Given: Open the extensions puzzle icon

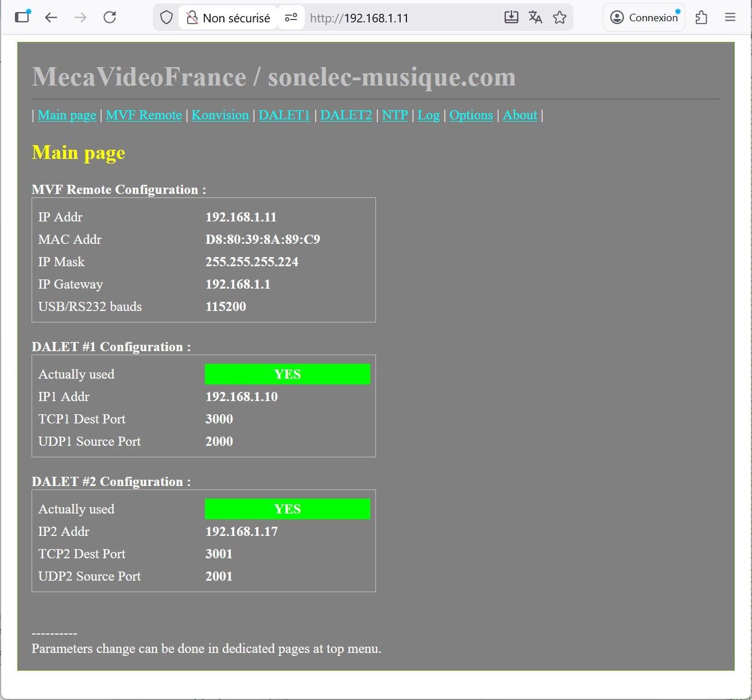Looking at the screenshot, I should tap(701, 18).
